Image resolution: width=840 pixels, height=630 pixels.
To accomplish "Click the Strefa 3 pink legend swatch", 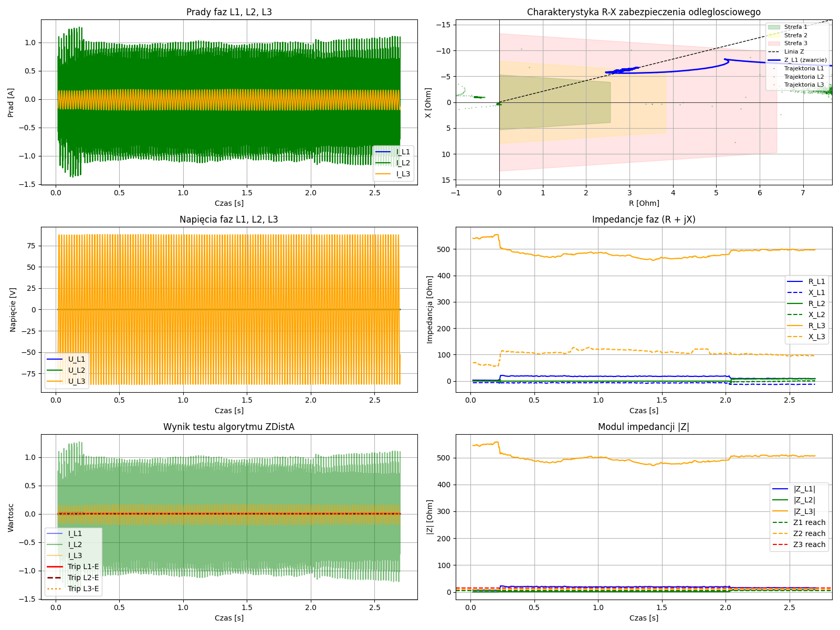I will (x=774, y=43).
